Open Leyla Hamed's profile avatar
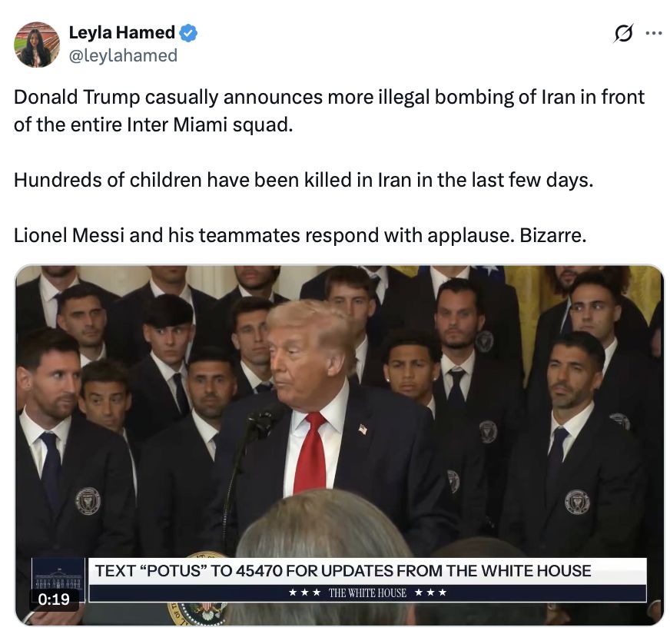Screen dimensions: 670x644 [x=37, y=45]
